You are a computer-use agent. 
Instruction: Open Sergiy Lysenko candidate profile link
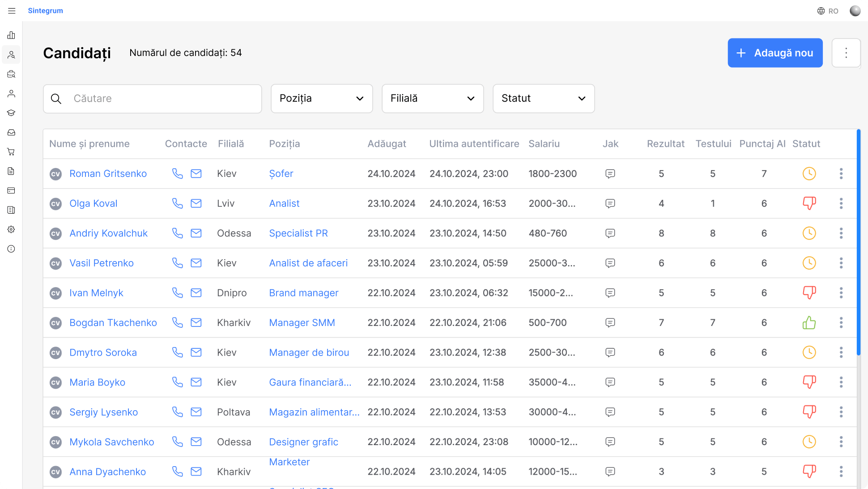pyautogui.click(x=103, y=412)
